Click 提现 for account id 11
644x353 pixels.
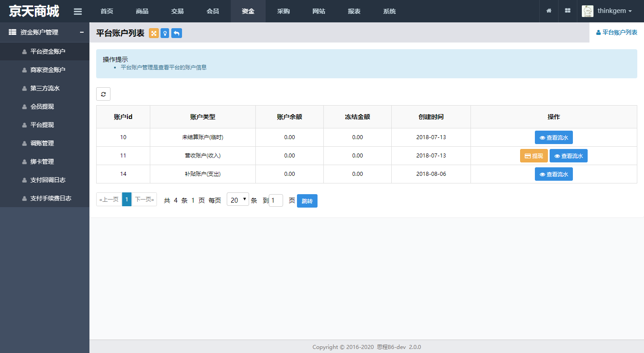[534, 156]
